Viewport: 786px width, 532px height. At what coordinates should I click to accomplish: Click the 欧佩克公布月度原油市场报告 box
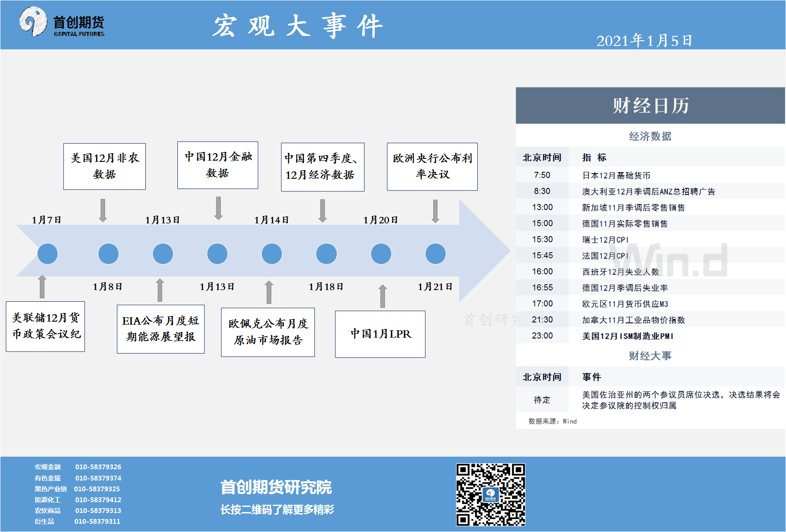point(268,332)
